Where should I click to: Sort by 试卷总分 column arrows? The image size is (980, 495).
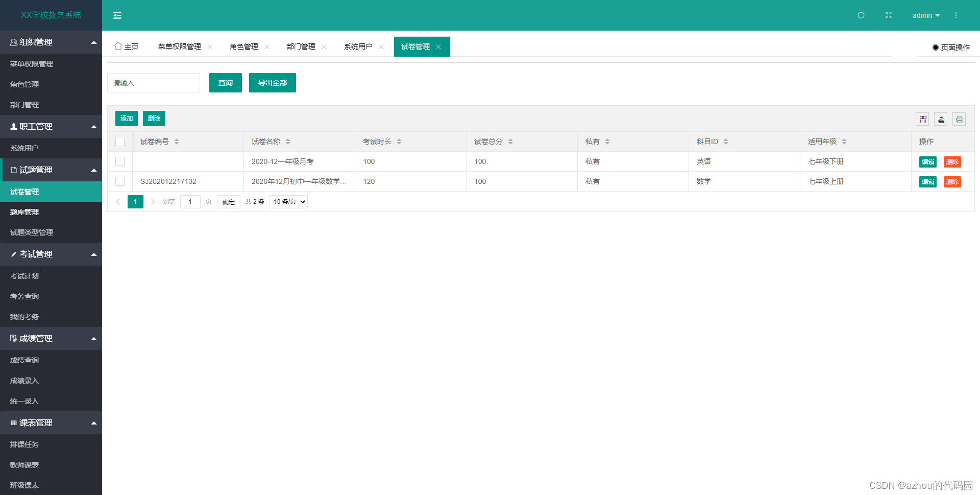point(510,142)
